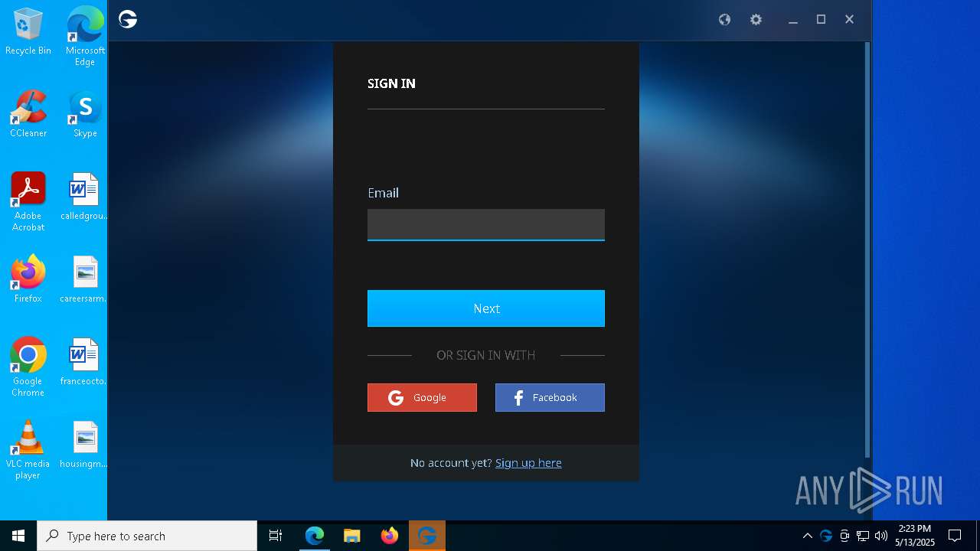Open the settings gear in title bar
This screenshot has height=551, width=980.
pyautogui.click(x=756, y=20)
